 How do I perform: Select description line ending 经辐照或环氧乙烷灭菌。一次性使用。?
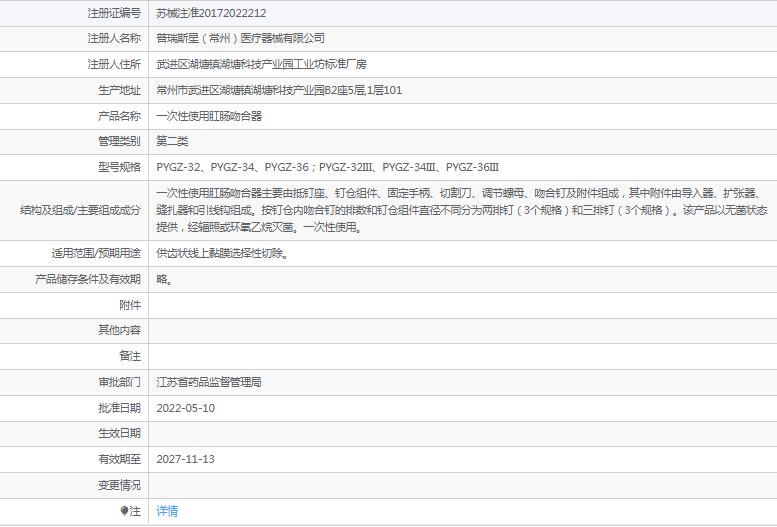click(x=260, y=228)
